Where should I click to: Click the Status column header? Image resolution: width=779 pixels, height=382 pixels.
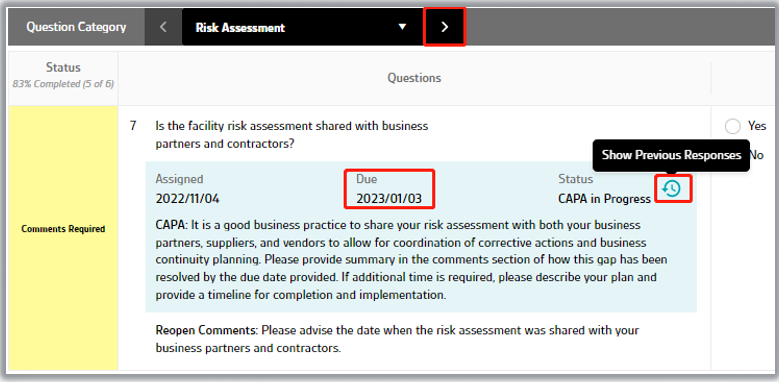tap(63, 67)
